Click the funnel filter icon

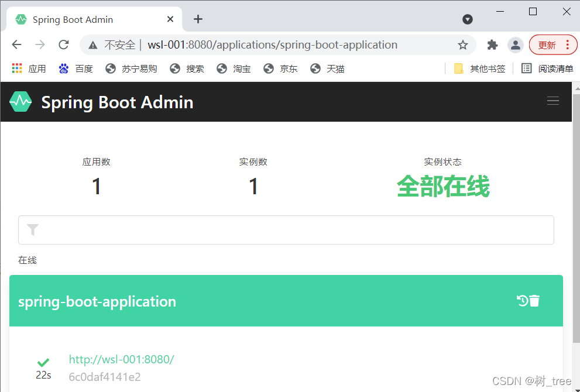point(33,230)
